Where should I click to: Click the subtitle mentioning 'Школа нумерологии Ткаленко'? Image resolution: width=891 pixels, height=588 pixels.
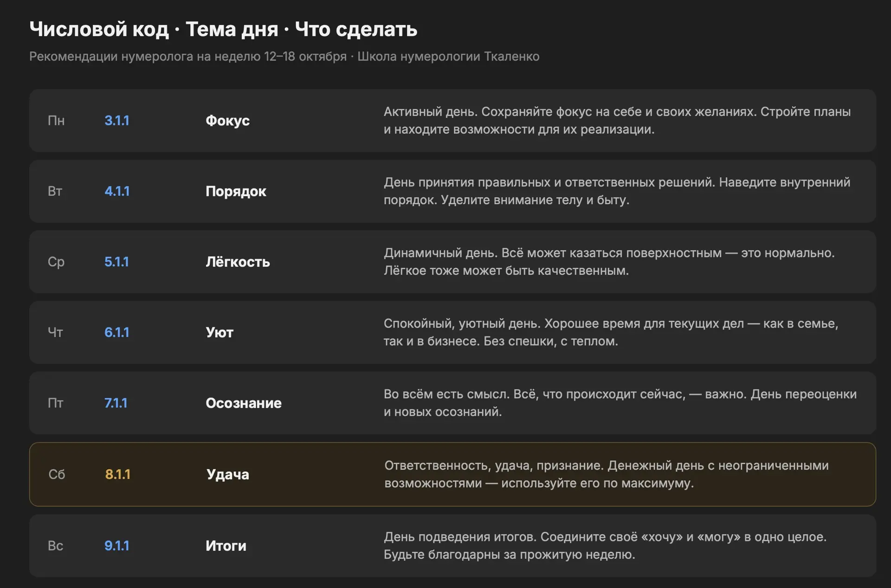(284, 57)
